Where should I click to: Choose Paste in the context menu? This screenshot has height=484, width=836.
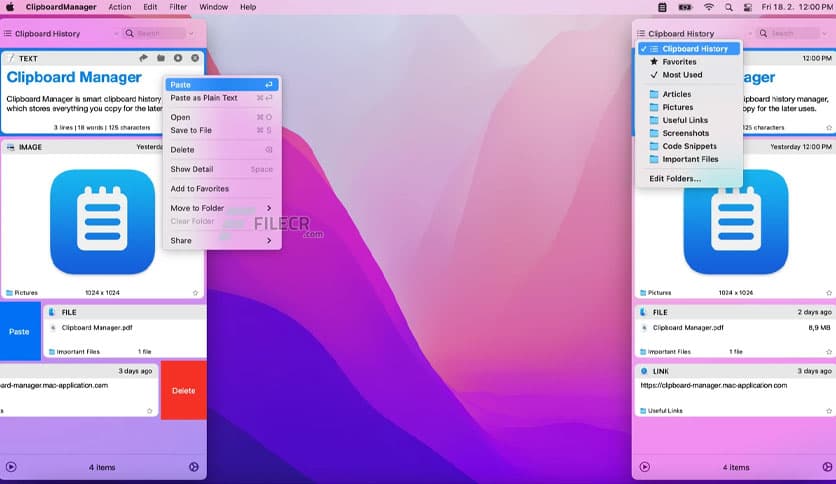coord(221,85)
